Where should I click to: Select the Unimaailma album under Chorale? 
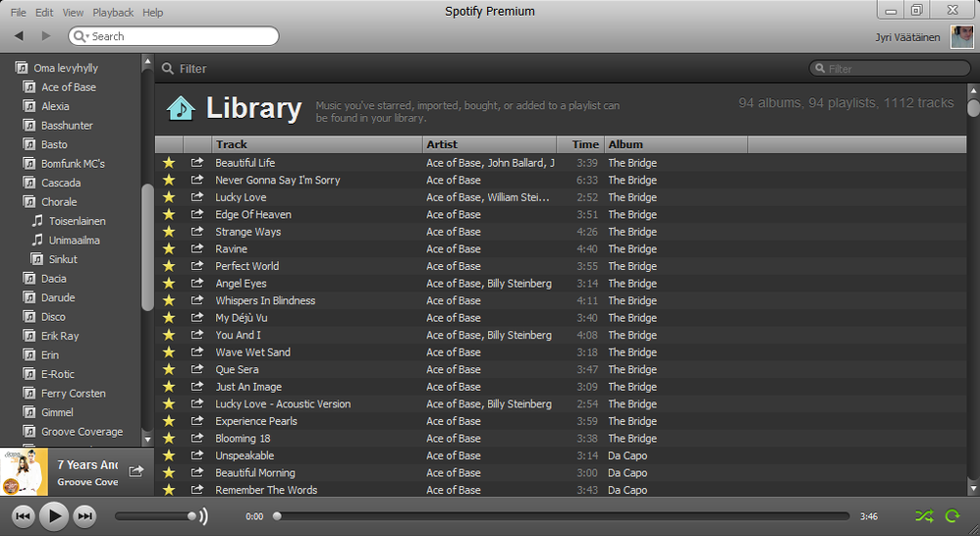tap(74, 240)
